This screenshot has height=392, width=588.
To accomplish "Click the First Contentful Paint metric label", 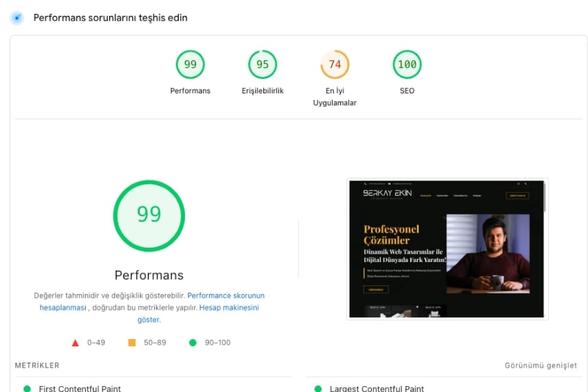I will coord(80,389).
